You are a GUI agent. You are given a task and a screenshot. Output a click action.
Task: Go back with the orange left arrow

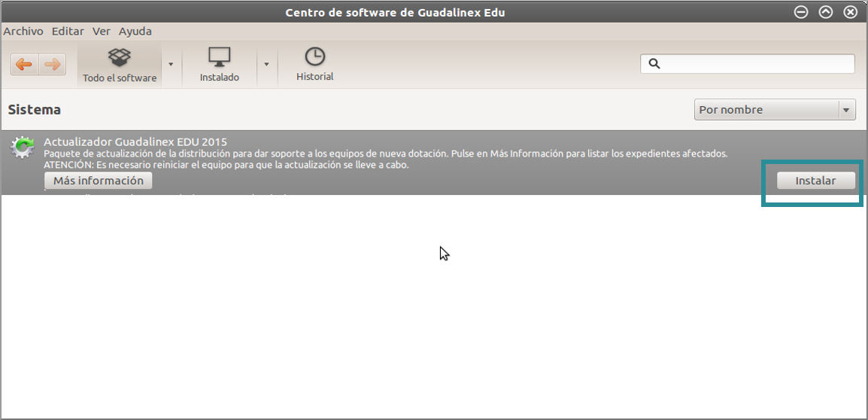(x=24, y=64)
